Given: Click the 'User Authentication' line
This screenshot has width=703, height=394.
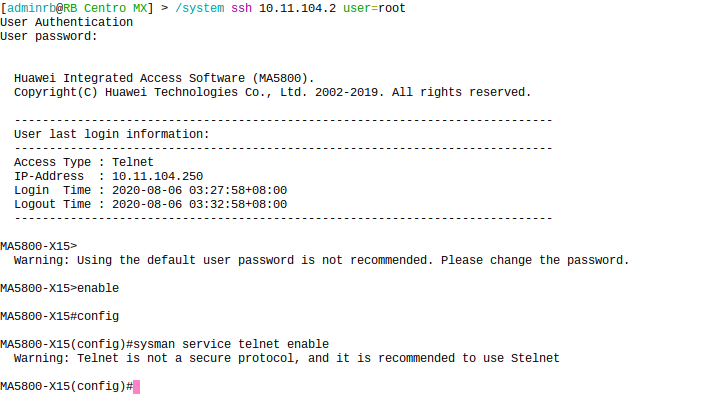Looking at the screenshot, I should [x=66, y=22].
